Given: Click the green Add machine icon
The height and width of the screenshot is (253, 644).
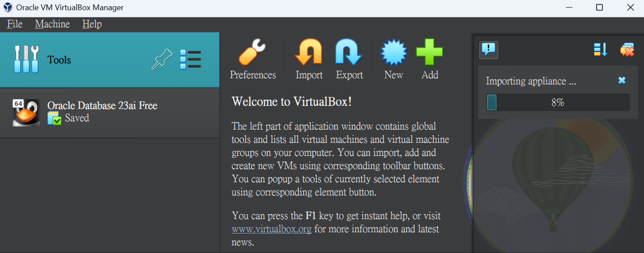Looking at the screenshot, I should pyautogui.click(x=430, y=59).
